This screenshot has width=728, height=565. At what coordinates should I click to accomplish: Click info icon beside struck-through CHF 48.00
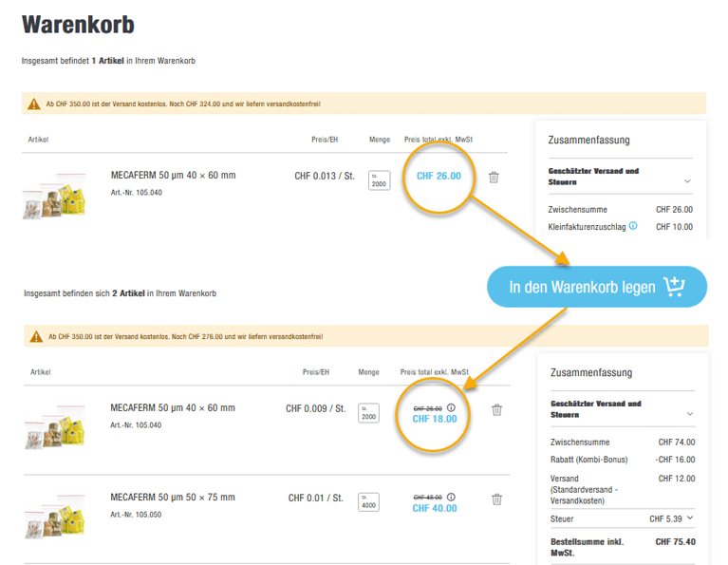tap(451, 497)
